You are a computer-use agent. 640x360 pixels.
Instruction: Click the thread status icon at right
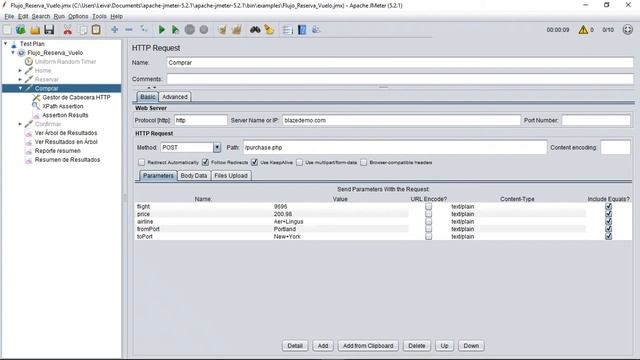point(628,30)
